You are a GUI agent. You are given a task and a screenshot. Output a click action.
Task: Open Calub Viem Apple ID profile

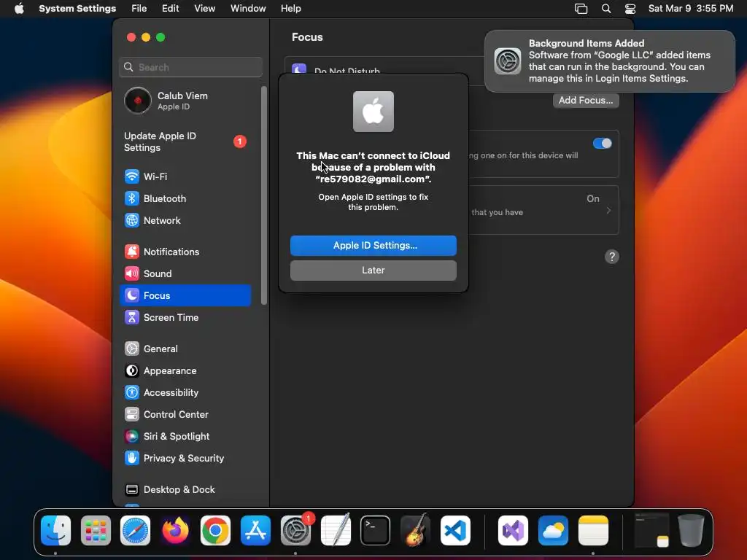pyautogui.click(x=185, y=101)
